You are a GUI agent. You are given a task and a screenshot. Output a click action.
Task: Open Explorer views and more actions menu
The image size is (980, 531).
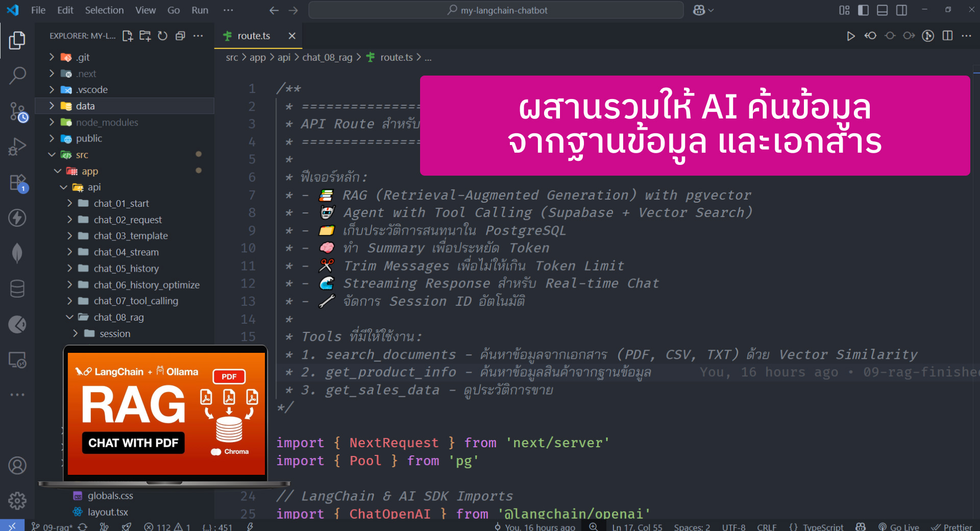tap(198, 36)
